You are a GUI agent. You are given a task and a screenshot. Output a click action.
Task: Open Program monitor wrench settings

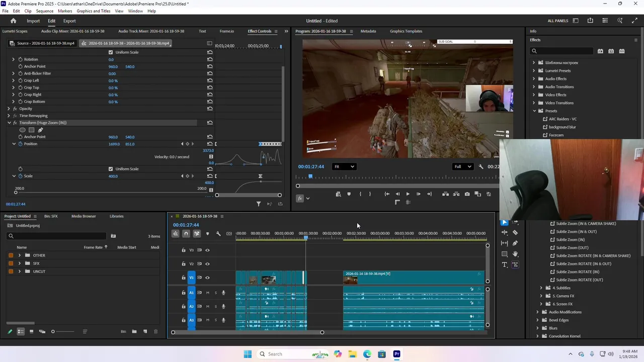[481, 167]
